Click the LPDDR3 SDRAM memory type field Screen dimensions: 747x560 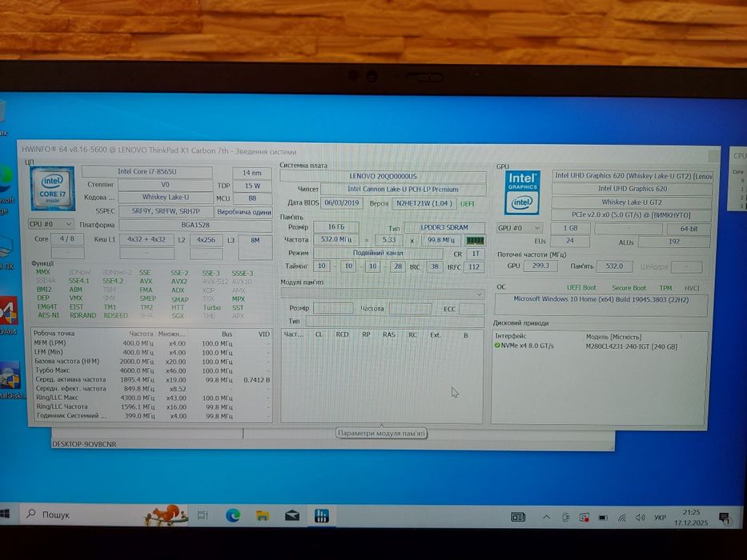(444, 228)
